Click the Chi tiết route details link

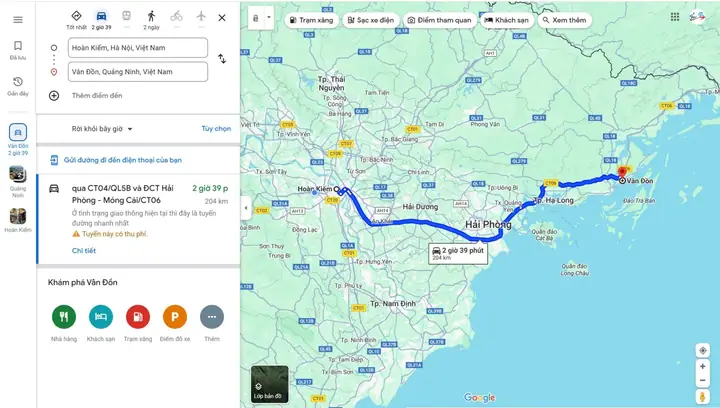coord(84,250)
